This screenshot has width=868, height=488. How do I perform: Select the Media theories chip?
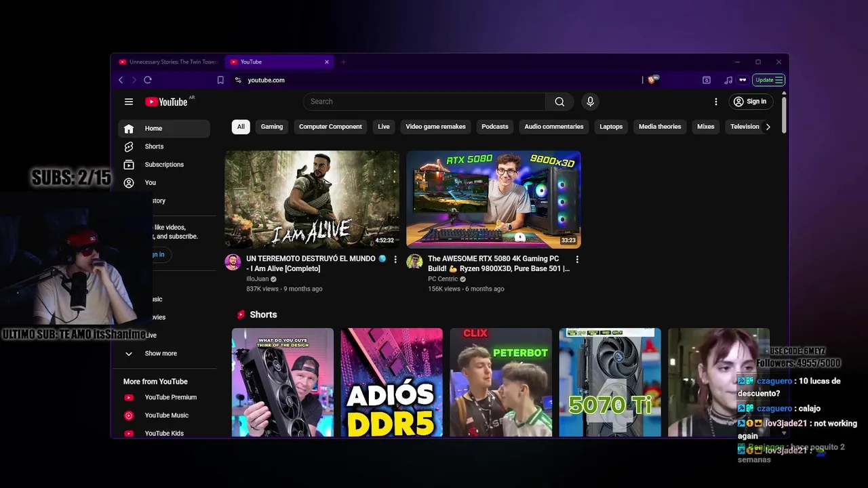pos(660,127)
